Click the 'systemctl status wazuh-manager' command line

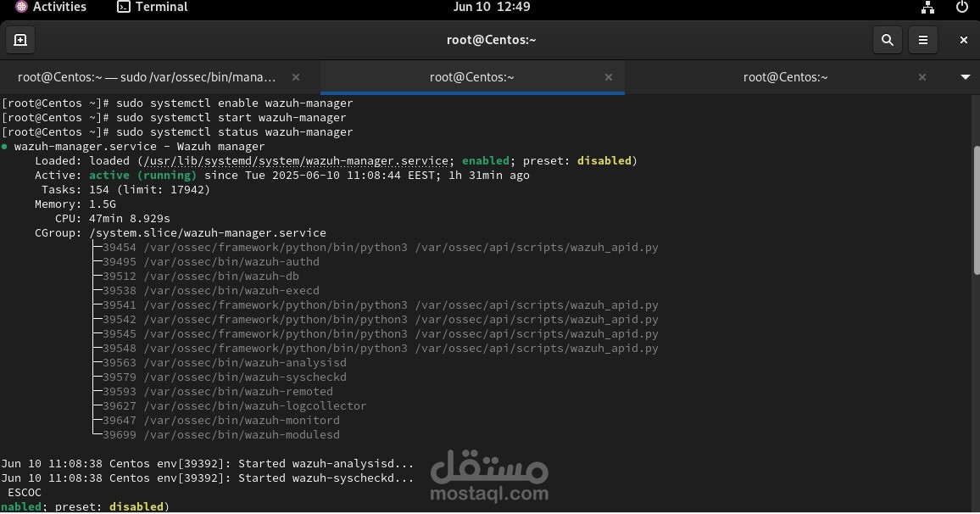coord(177,132)
